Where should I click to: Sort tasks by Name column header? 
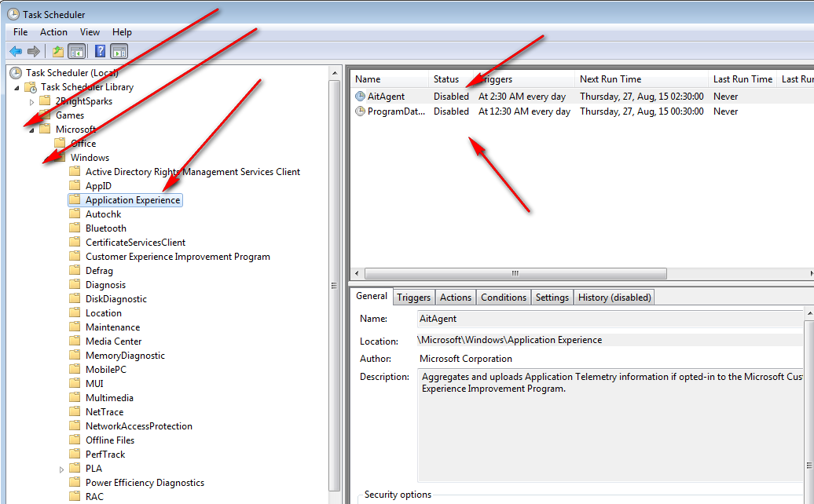[x=390, y=79]
